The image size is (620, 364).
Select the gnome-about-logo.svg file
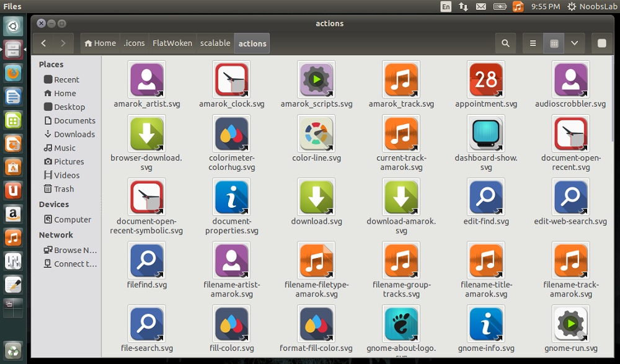(401, 324)
